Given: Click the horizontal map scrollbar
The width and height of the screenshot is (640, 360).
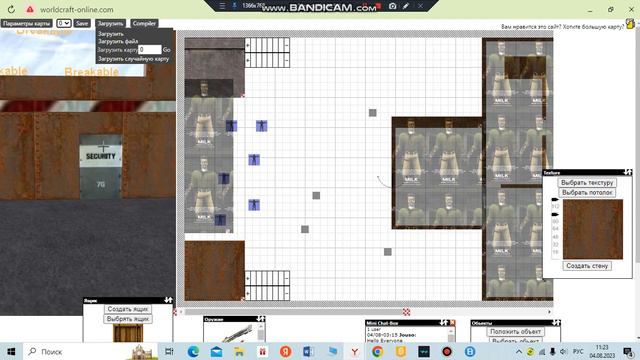Looking at the screenshot, I should (x=365, y=312).
